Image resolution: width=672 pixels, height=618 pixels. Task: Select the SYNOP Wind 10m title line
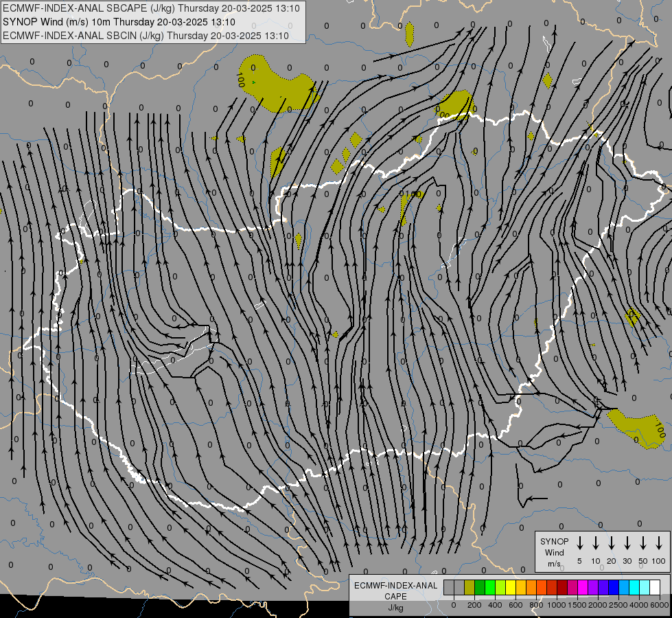[x=119, y=22]
